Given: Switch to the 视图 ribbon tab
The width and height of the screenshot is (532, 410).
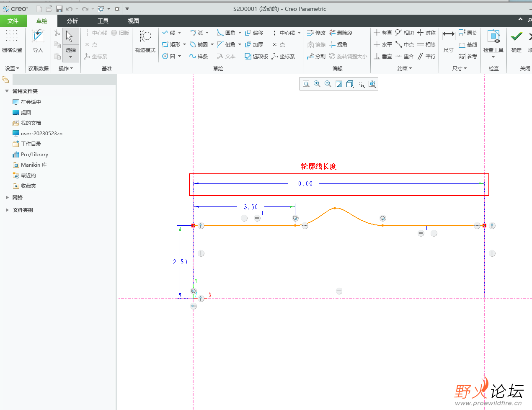Looking at the screenshot, I should [x=134, y=21].
